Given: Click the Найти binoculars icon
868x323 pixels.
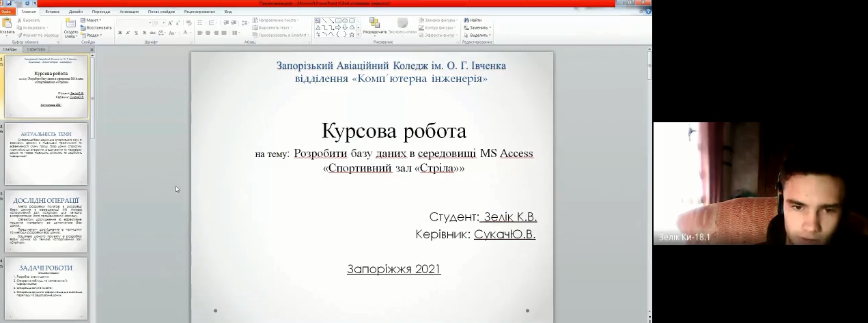Looking at the screenshot, I should [466, 20].
